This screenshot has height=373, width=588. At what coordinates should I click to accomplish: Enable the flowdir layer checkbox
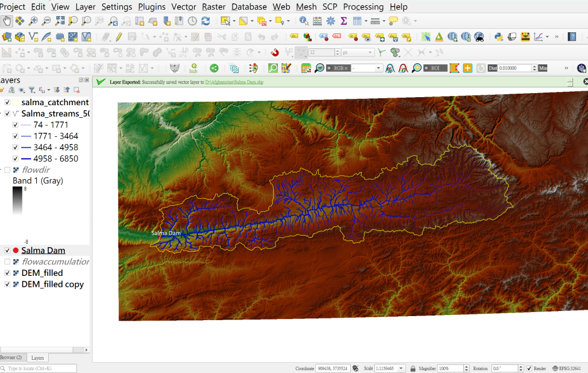pyautogui.click(x=7, y=170)
